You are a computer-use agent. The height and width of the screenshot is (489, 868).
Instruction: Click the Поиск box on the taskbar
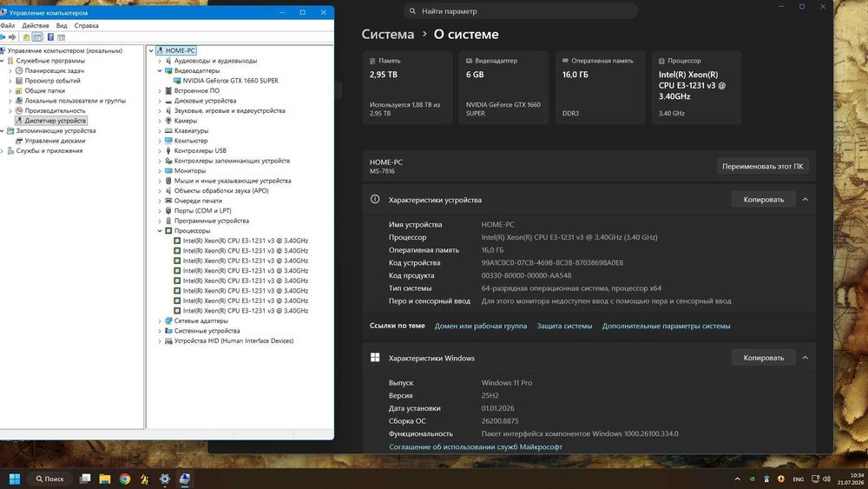(x=49, y=479)
